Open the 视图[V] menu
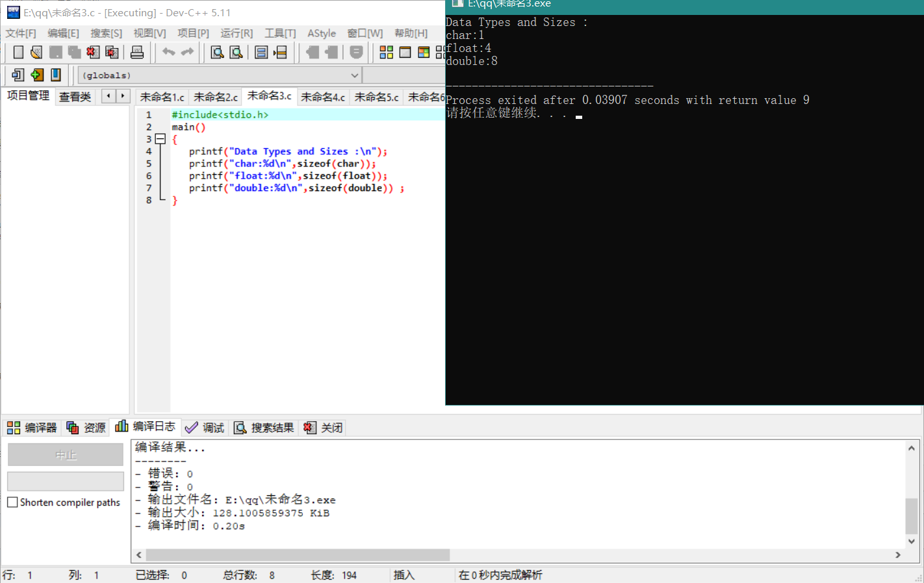This screenshot has width=924, height=583. click(149, 33)
